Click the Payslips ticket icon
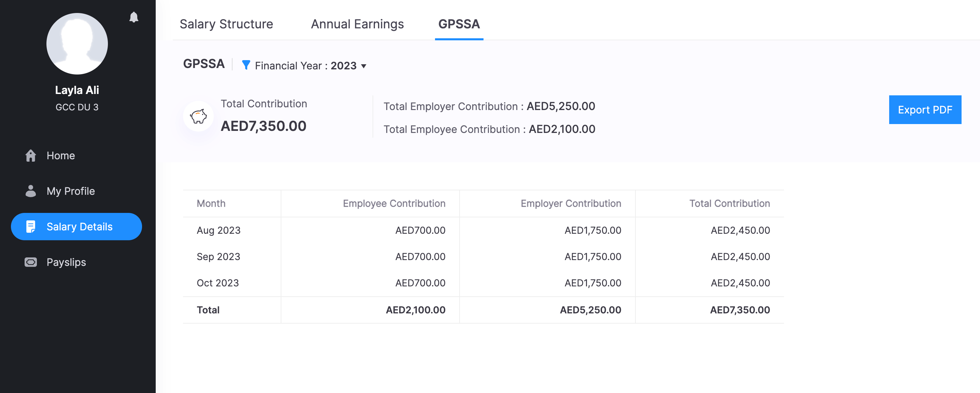Screen dimensions: 980x393 [x=30, y=262]
